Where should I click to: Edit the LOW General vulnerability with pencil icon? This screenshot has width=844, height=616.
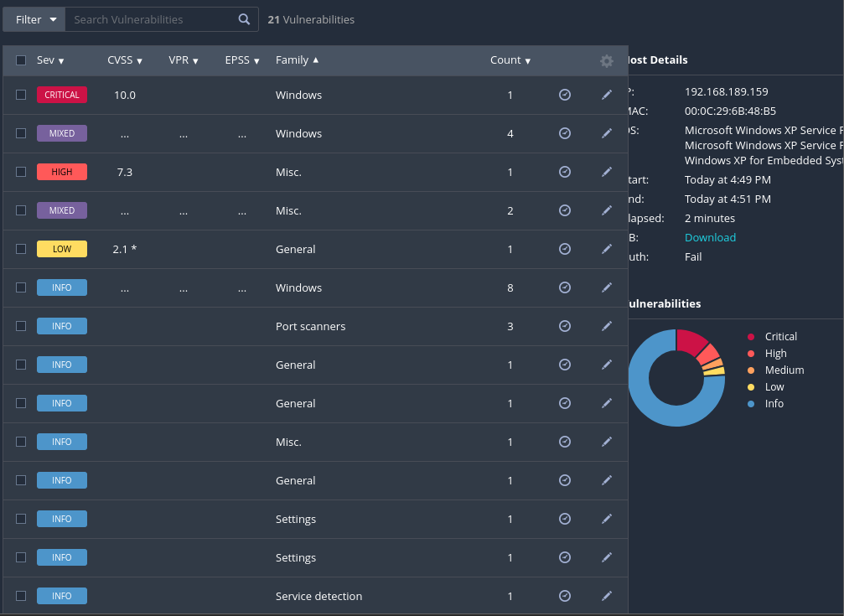click(607, 249)
